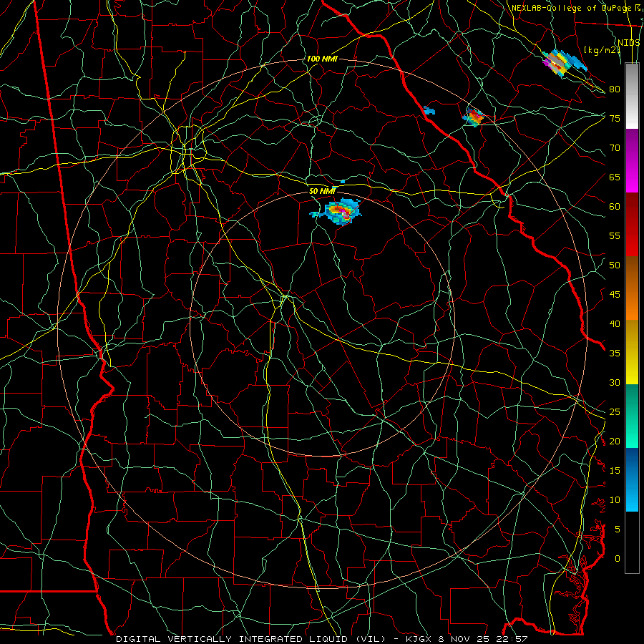Click the "15" value on the color scale

tap(615, 471)
